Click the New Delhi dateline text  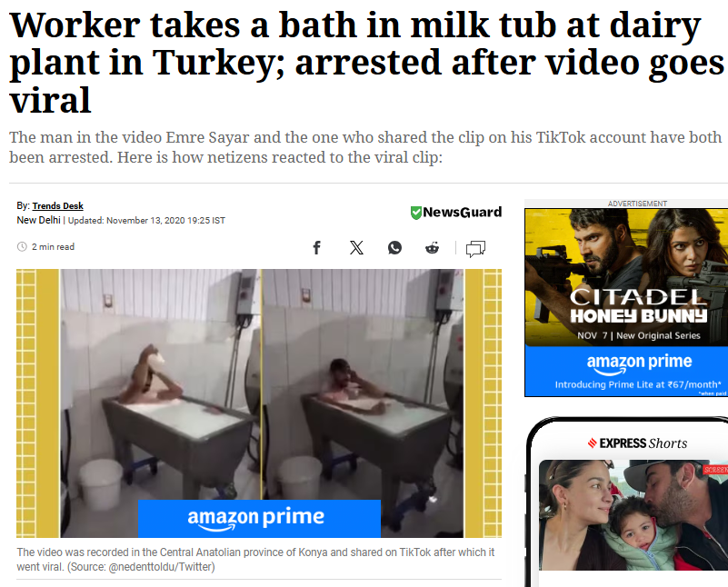(38, 220)
